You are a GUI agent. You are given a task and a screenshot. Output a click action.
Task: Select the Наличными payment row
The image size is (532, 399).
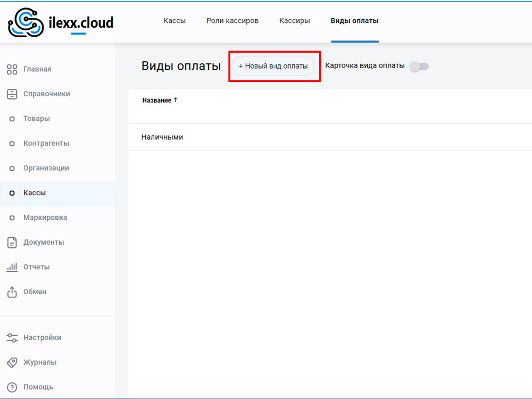tap(162, 137)
